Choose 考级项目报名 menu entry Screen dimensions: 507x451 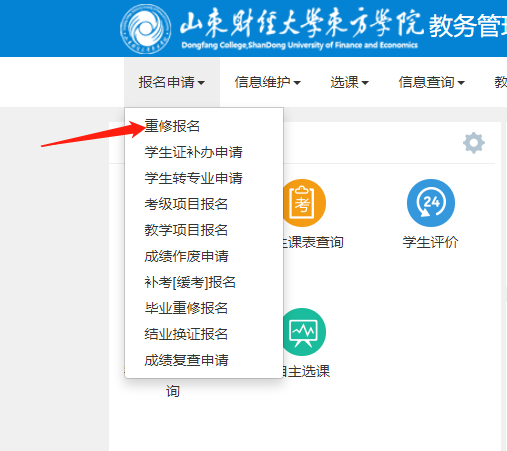186,204
